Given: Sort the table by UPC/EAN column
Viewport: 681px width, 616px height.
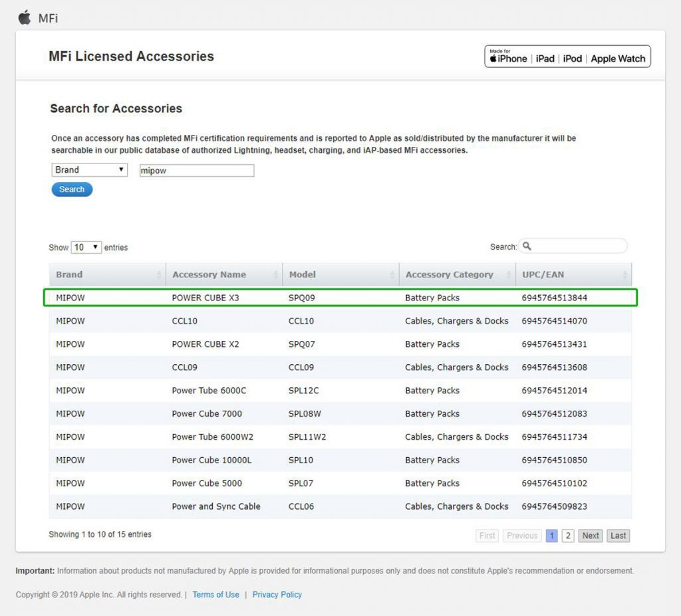Looking at the screenshot, I should pos(574,274).
